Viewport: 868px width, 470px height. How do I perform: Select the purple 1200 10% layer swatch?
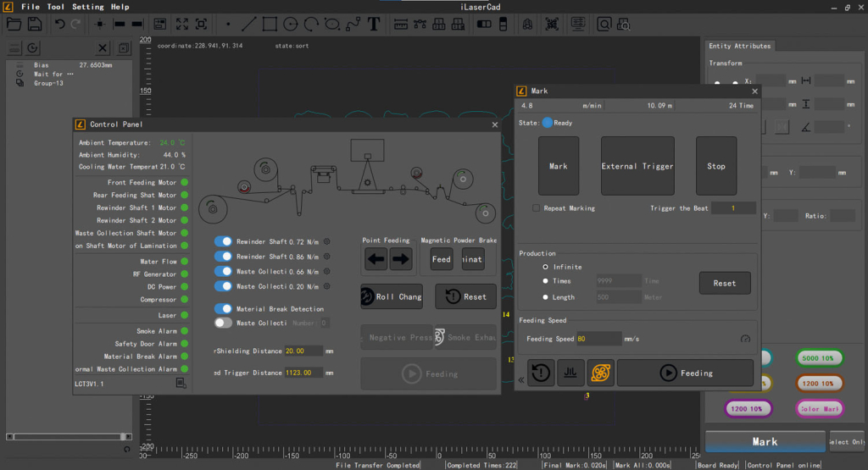748,409
